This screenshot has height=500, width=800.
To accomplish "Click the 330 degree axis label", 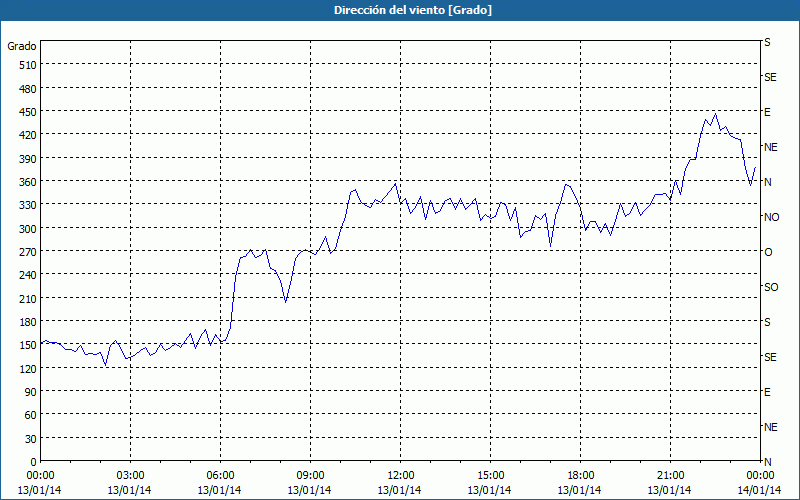I will (x=28, y=205).
